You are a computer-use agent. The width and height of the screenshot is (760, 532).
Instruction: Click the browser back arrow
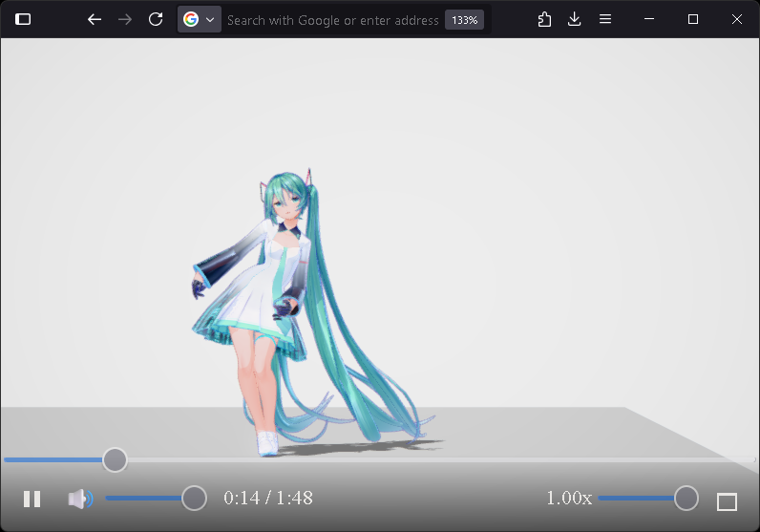pos(94,19)
